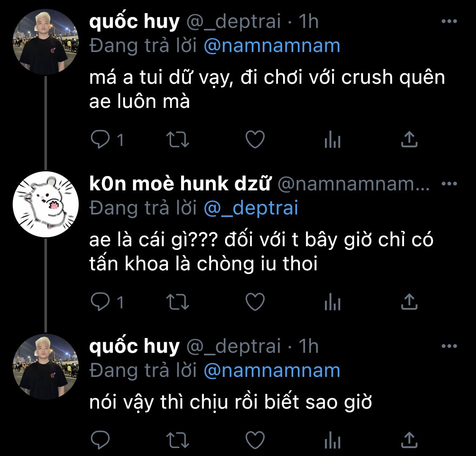Viewport: 476px width, 456px height.
Task: Open quốc huy's avatar on the top tweet
Action: click(x=46, y=42)
